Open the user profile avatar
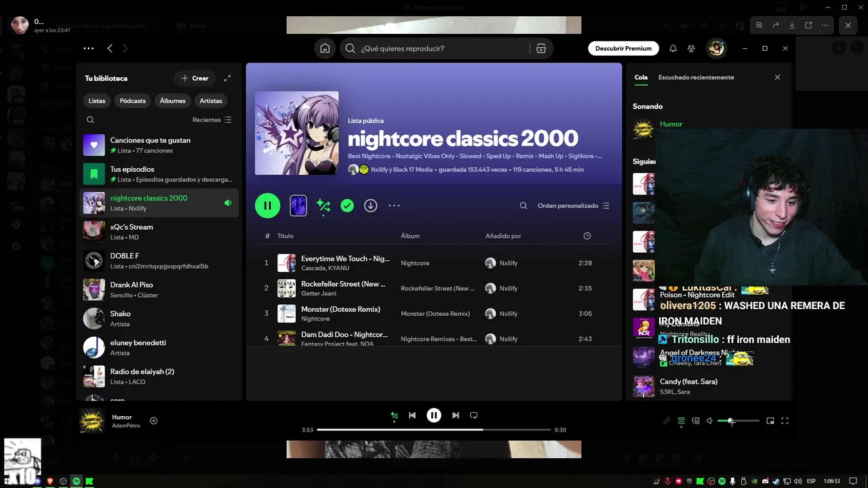This screenshot has width=868, height=488. point(716,49)
